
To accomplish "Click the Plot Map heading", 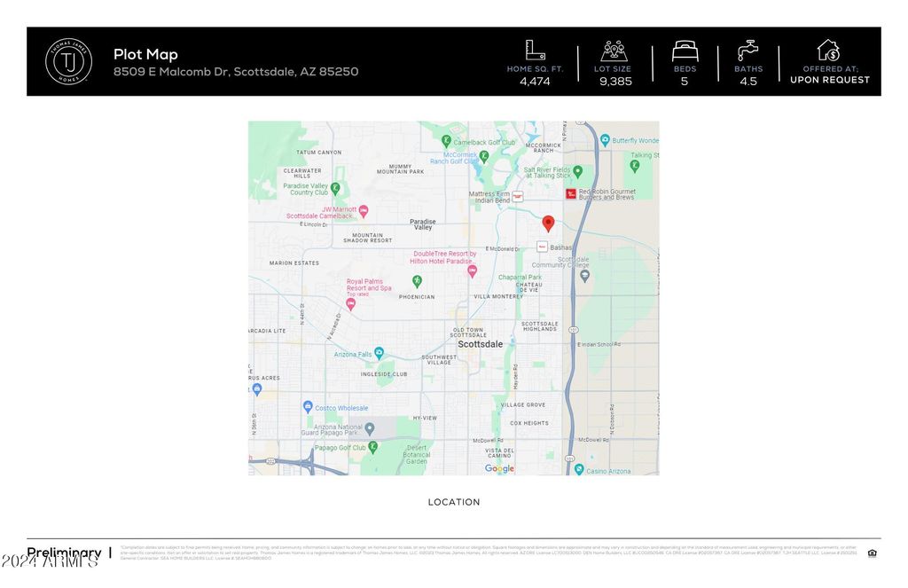I will tap(145, 54).
